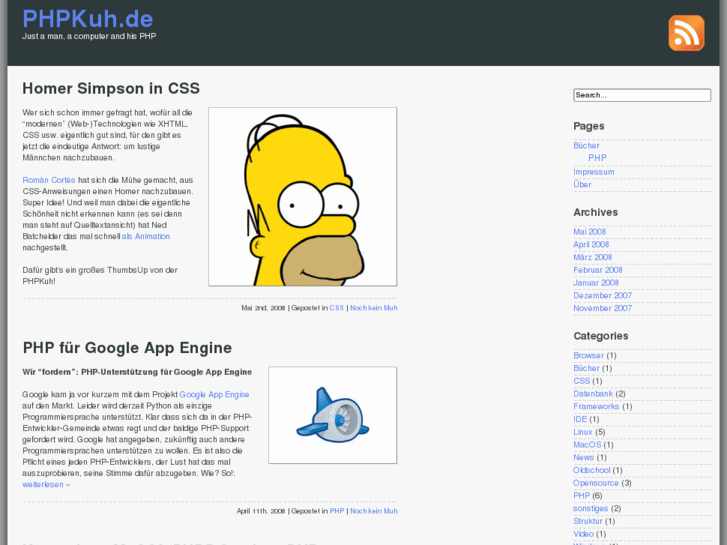
Task: Open the April 2008 archive
Action: click(x=591, y=244)
